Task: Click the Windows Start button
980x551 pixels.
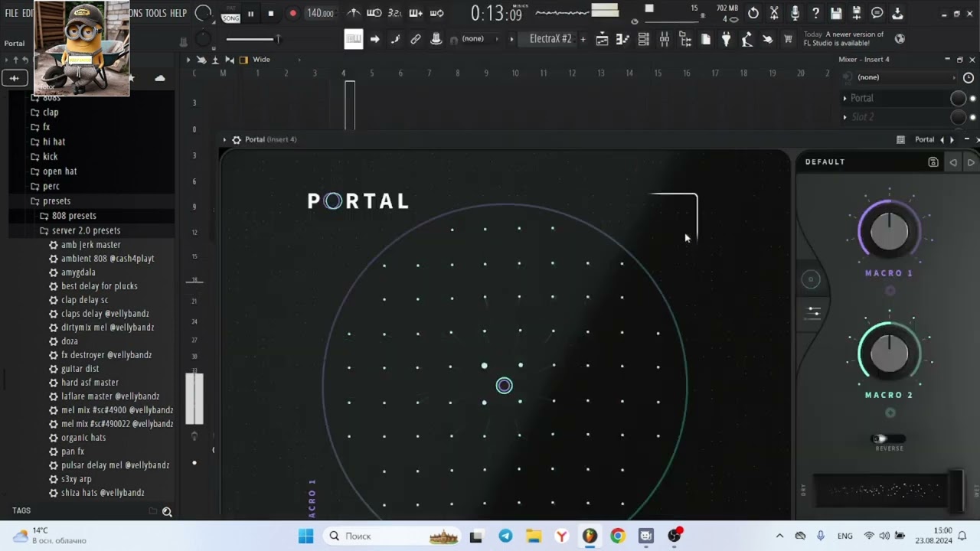Action: (305, 536)
